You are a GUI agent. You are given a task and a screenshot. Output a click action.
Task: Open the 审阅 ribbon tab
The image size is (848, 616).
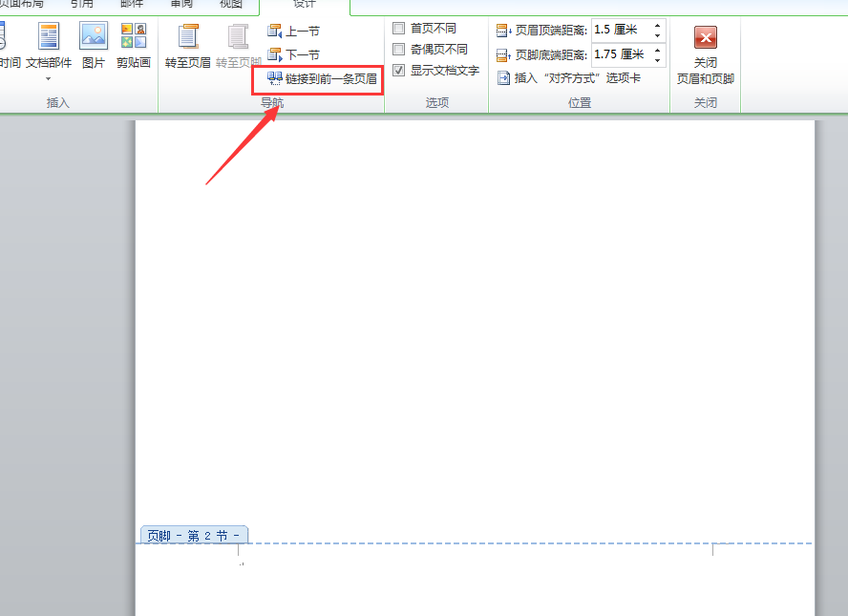[x=181, y=5]
